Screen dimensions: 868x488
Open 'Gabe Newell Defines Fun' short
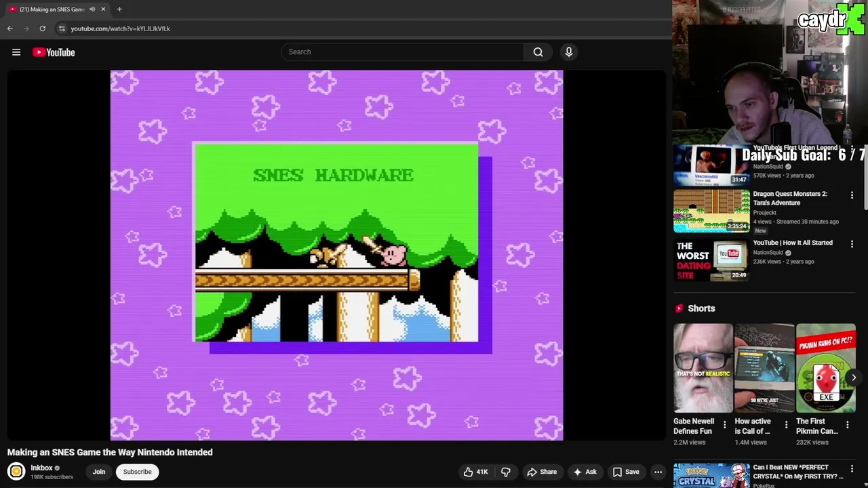(x=703, y=368)
